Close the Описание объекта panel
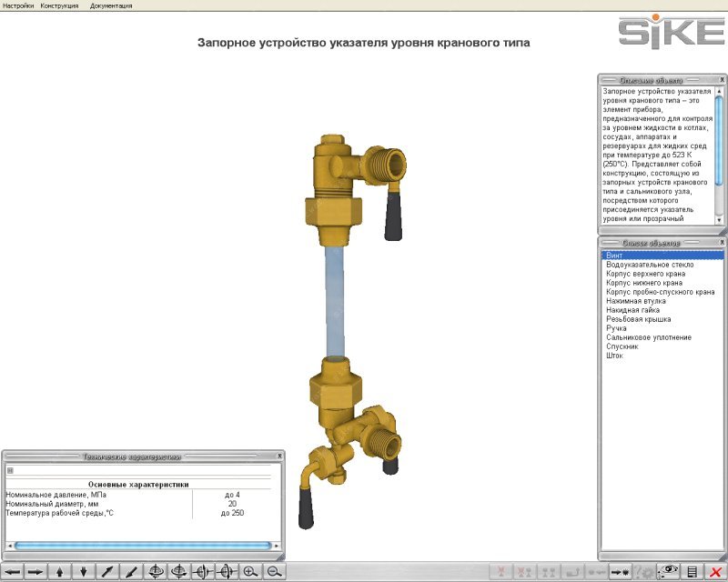 [x=722, y=80]
